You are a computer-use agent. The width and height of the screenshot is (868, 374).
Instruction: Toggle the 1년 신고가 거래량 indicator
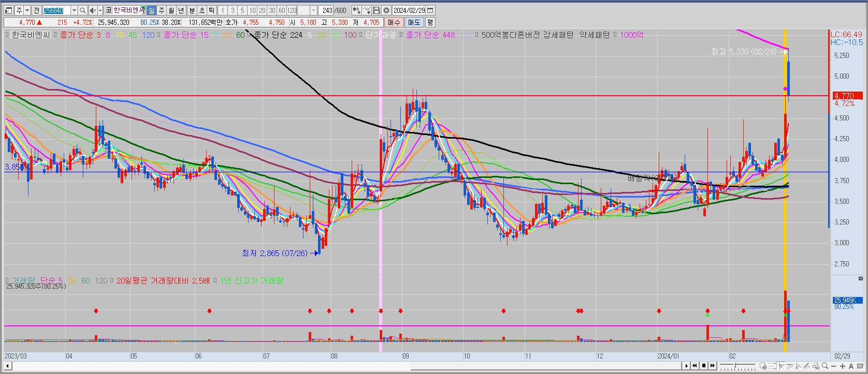coord(215,280)
